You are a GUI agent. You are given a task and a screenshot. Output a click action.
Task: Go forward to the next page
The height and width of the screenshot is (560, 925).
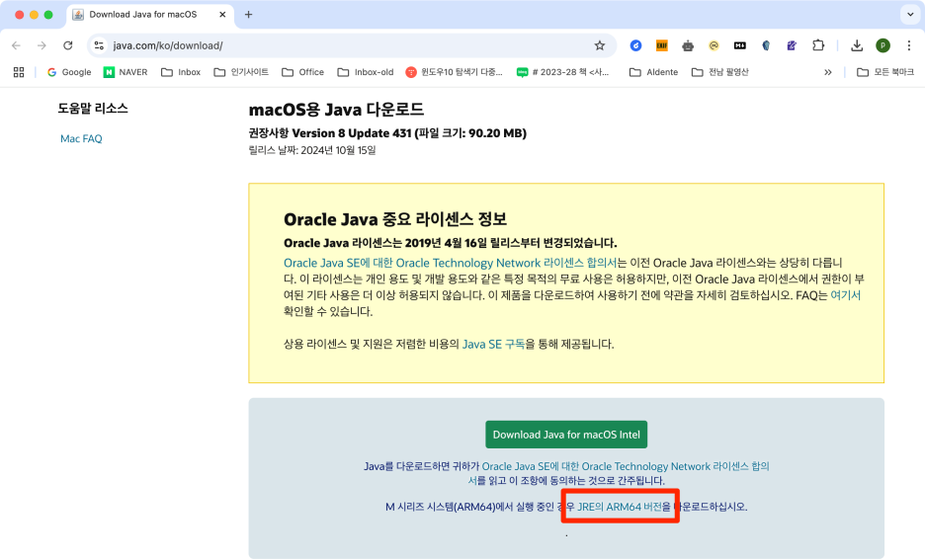[x=42, y=45]
